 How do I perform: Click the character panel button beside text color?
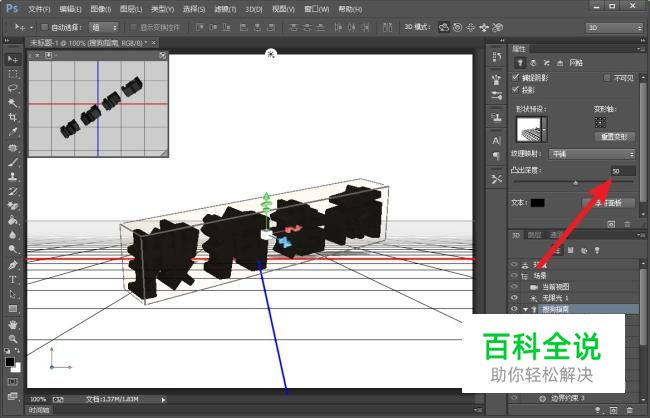coord(609,203)
